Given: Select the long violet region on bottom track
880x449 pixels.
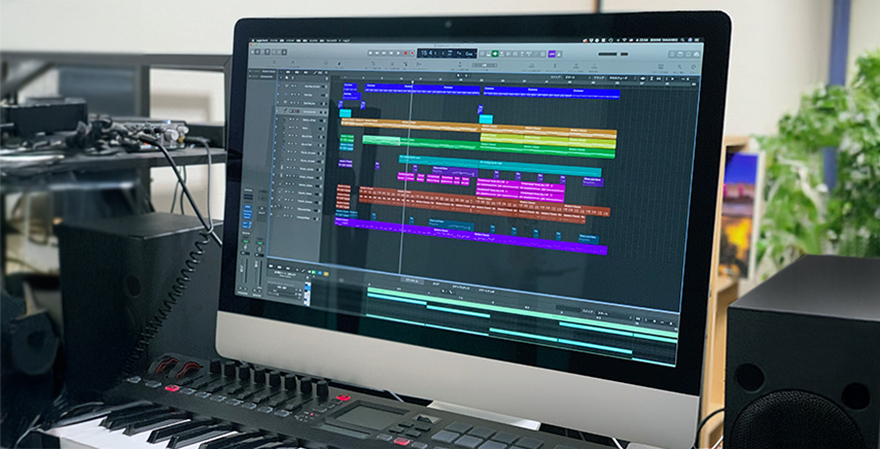Looking at the screenshot, I should click(470, 236).
